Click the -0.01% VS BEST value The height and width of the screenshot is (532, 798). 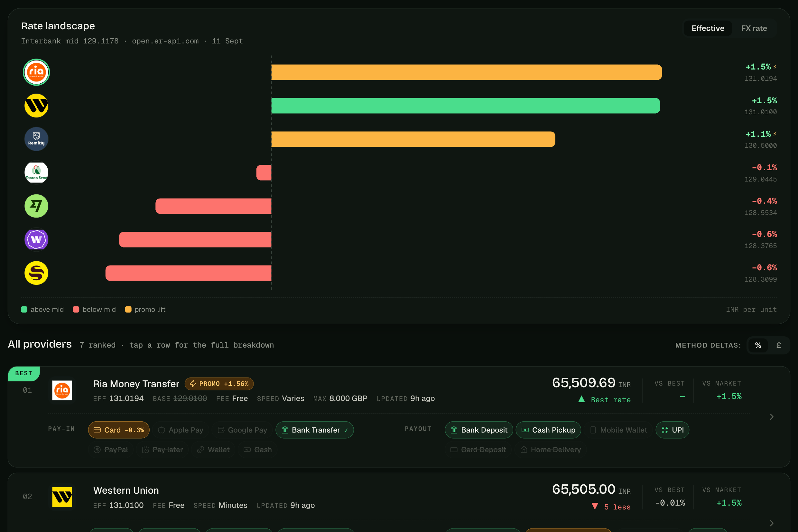coord(670,503)
